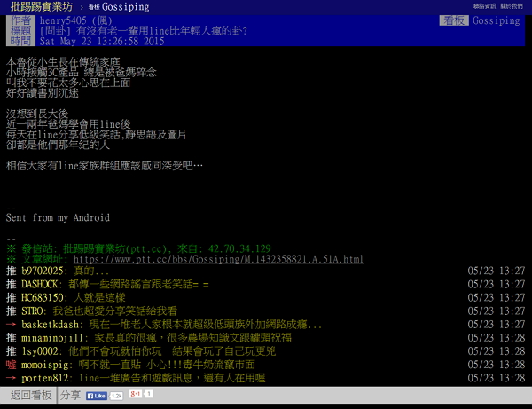
Task: Click the Google +1 count bubble
Action: pyautogui.click(x=149, y=394)
